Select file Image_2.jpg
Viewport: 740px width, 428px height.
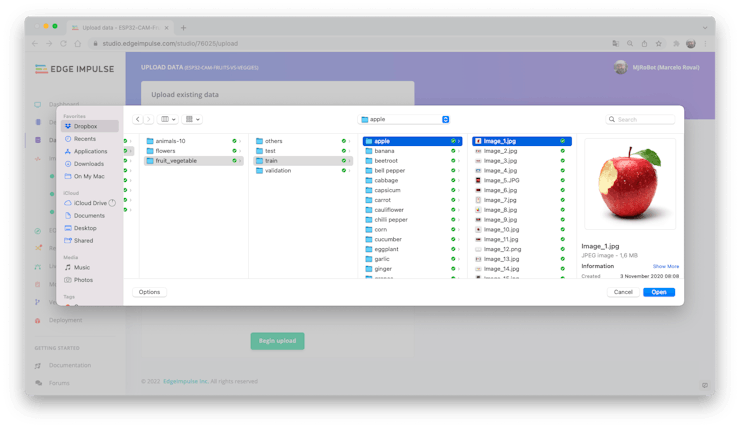[522, 151]
